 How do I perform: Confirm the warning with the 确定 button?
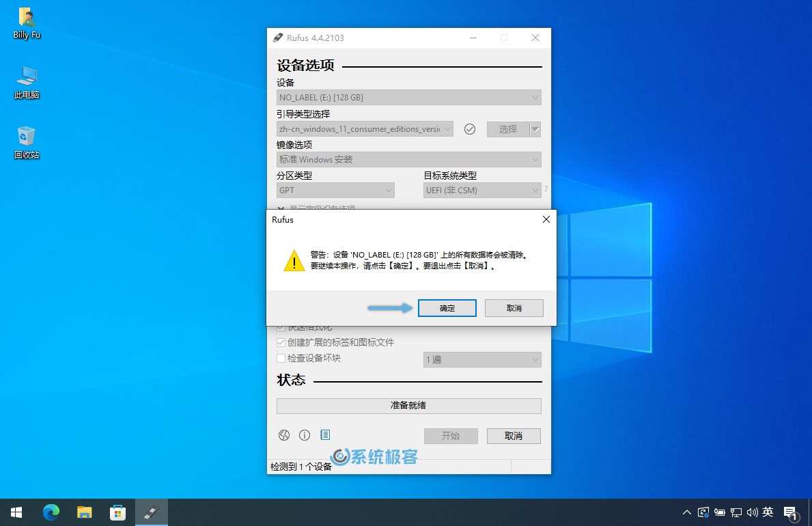click(x=447, y=307)
